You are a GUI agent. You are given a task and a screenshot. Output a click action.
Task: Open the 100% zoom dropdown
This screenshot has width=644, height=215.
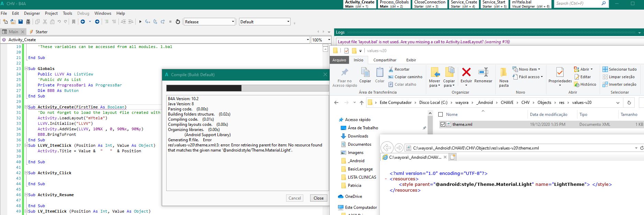pyautogui.click(x=329, y=40)
